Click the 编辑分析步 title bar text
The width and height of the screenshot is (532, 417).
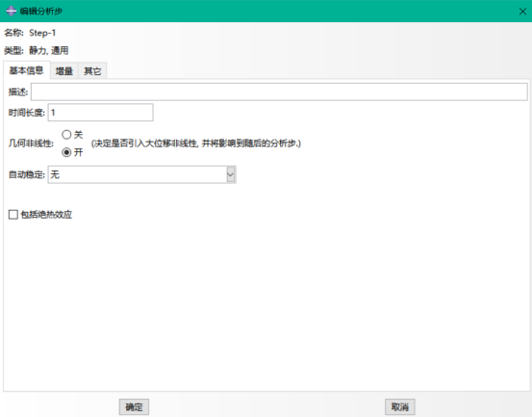click(41, 12)
